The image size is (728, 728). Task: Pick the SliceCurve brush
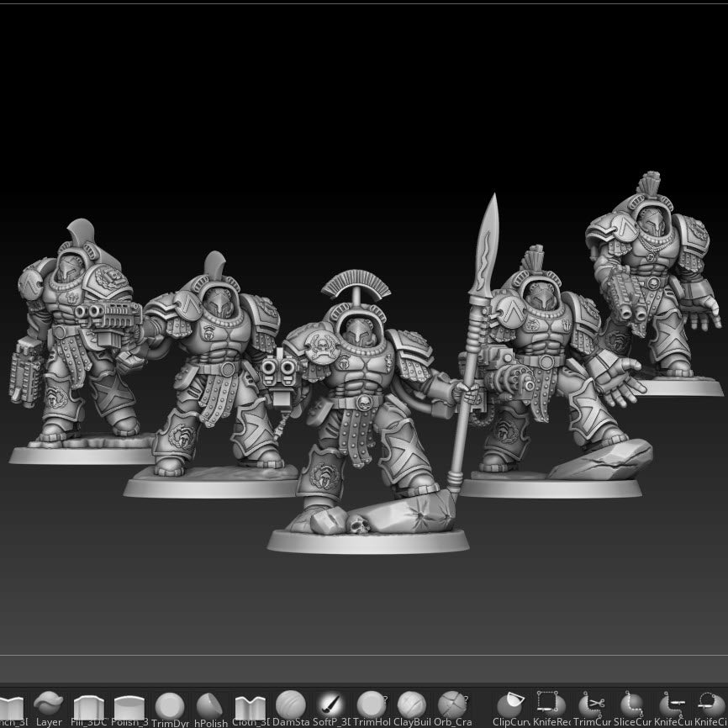(x=632, y=705)
